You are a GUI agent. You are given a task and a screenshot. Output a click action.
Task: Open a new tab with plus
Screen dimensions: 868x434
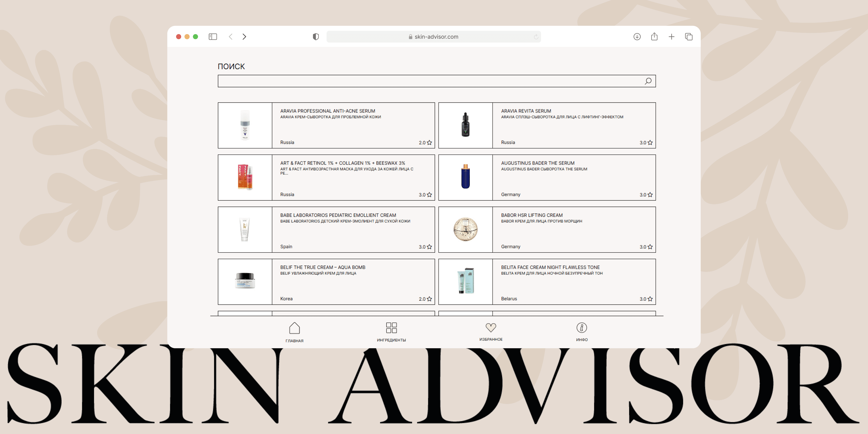tap(671, 37)
